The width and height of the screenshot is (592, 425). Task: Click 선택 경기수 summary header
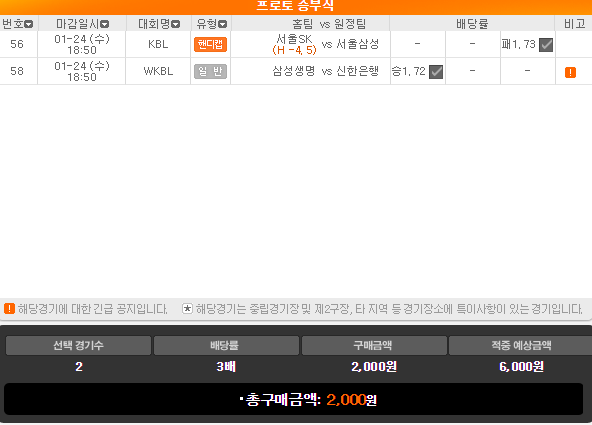pyautogui.click(x=78, y=345)
